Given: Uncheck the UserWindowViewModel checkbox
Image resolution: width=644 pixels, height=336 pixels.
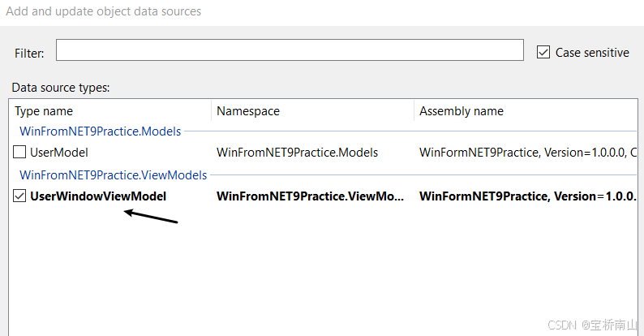Looking at the screenshot, I should [20, 196].
